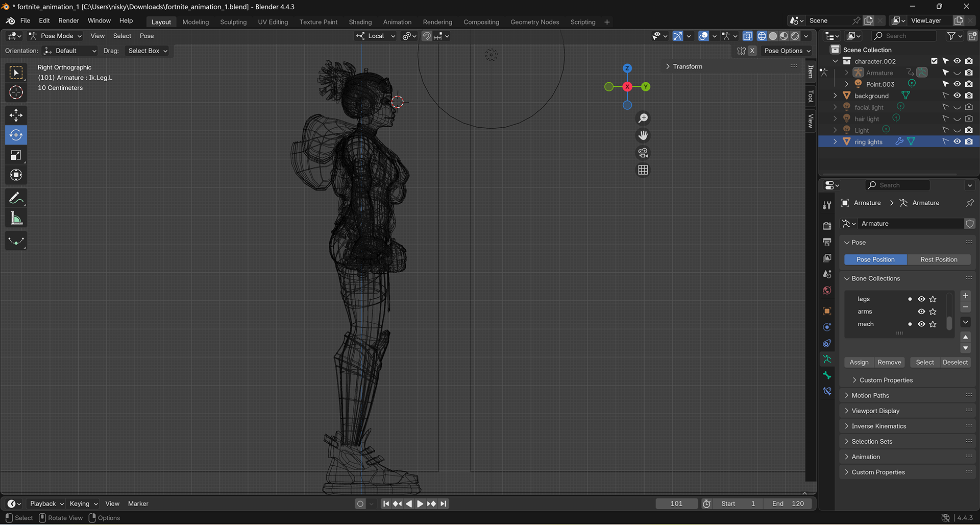Open the Object properties tab

click(x=827, y=311)
